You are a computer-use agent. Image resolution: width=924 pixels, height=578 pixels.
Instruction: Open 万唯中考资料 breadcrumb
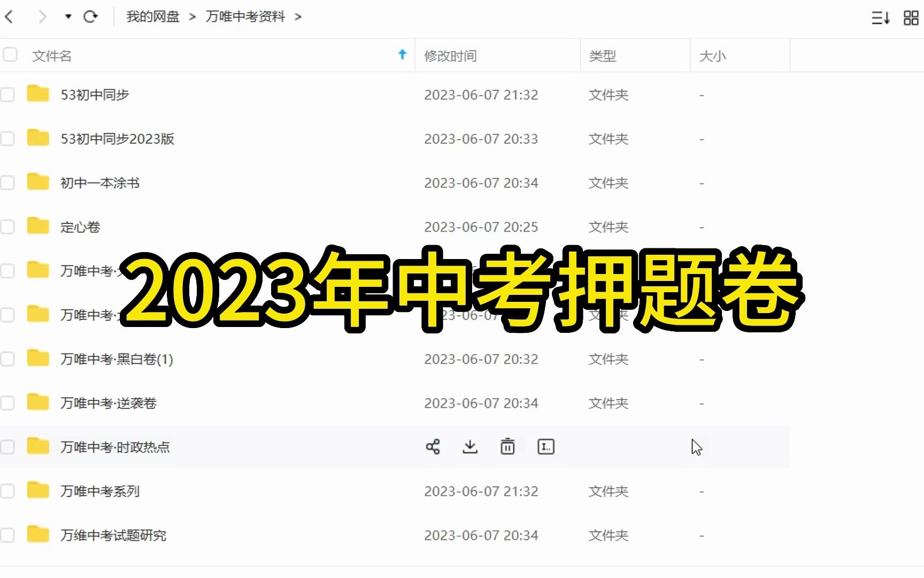coord(245,17)
